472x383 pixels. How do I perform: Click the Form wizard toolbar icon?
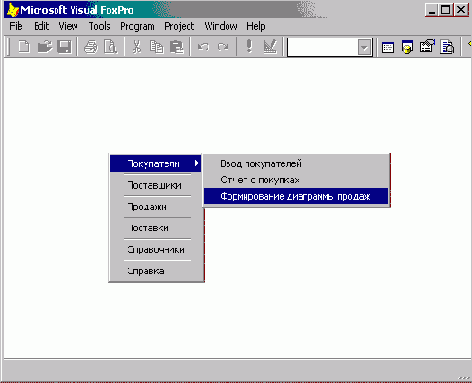[427, 47]
